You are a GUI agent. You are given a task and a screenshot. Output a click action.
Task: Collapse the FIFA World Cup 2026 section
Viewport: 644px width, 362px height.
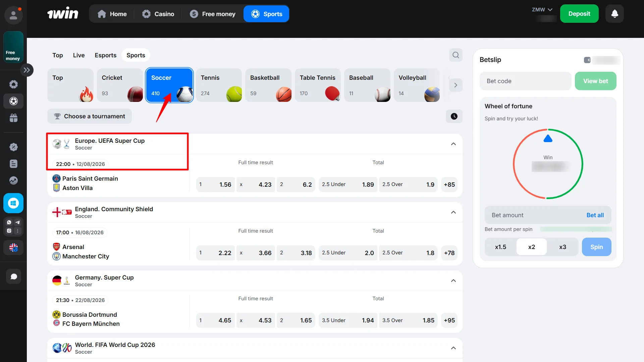click(453, 348)
